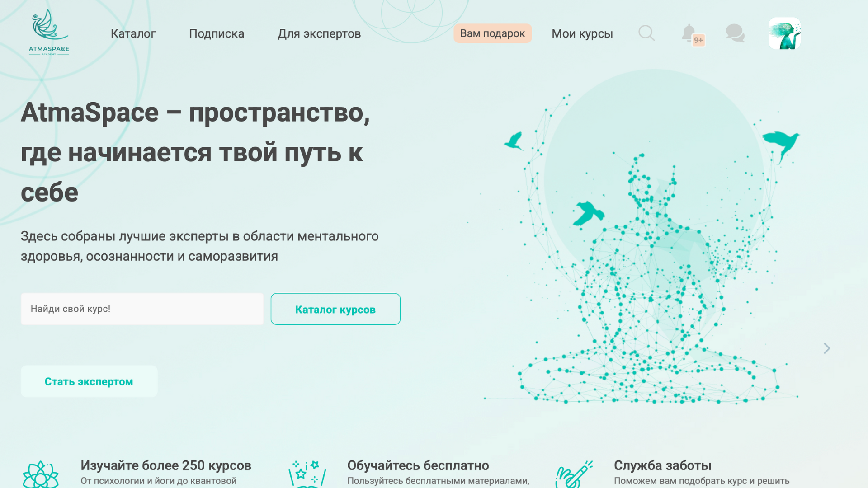This screenshot has width=868, height=488.
Task: Open the chat messages icon
Action: point(735,33)
